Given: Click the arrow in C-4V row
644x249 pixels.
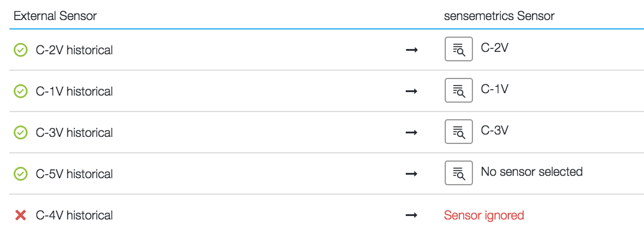Looking at the screenshot, I should (x=412, y=215).
